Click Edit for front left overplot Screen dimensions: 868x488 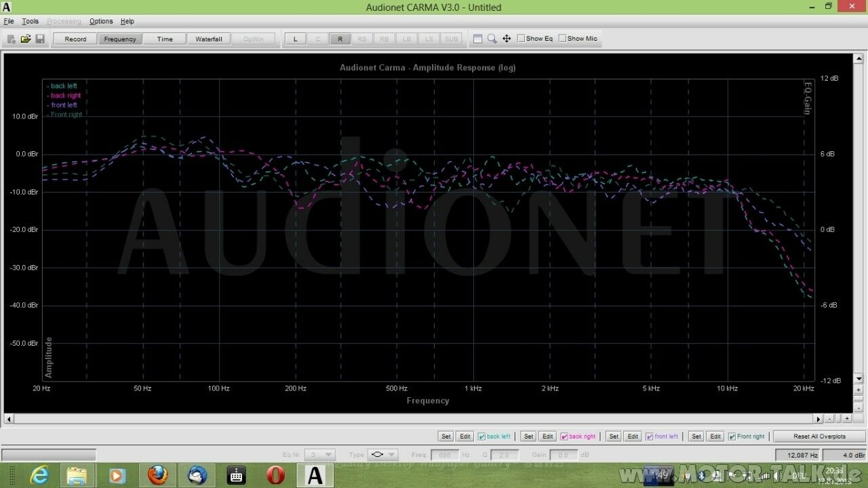coord(633,436)
